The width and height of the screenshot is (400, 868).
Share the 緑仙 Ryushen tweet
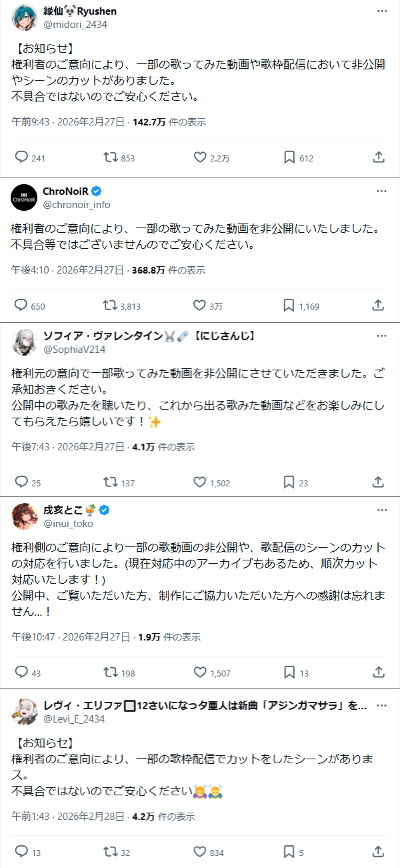click(x=378, y=157)
